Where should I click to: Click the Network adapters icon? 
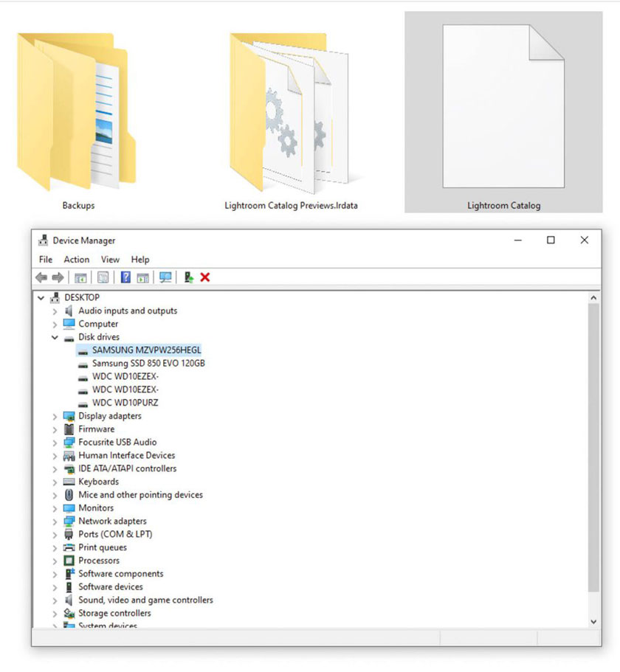(x=69, y=521)
